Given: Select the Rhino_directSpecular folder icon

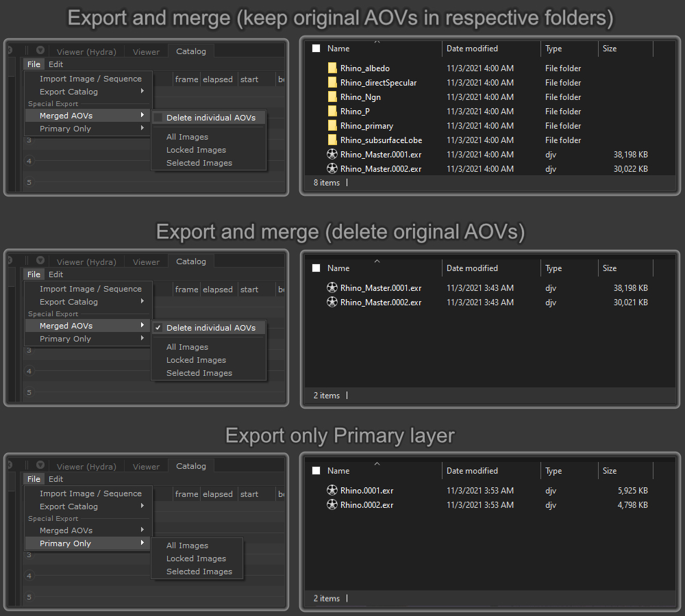Looking at the screenshot, I should [332, 83].
